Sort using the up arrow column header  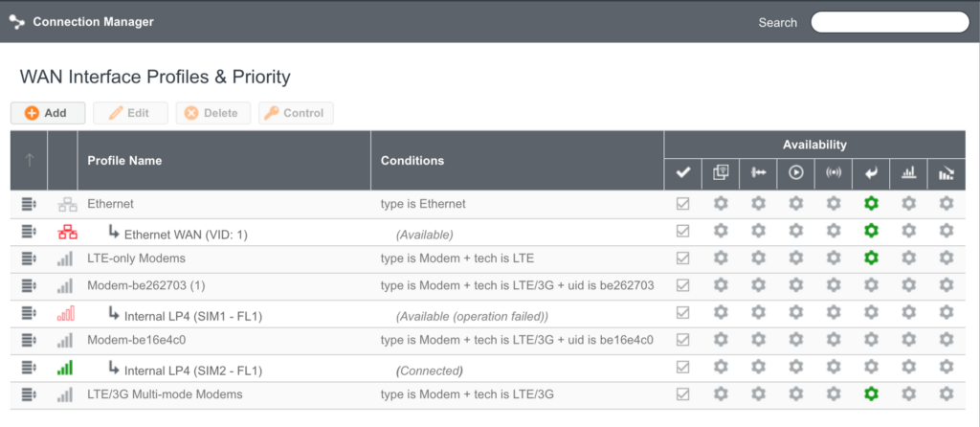point(29,160)
